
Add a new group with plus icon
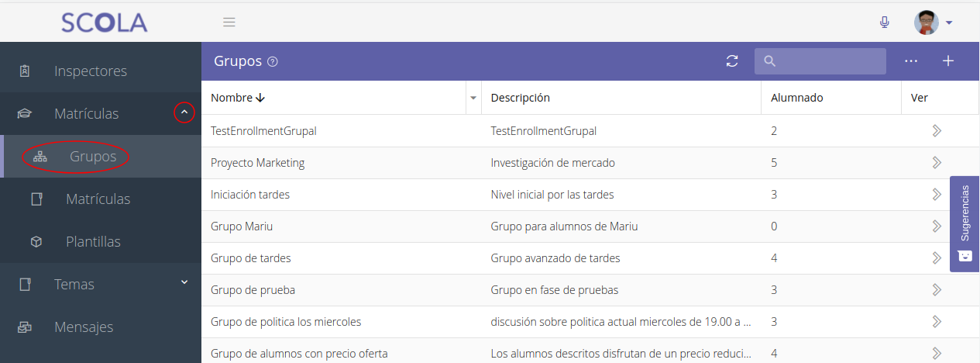(948, 61)
